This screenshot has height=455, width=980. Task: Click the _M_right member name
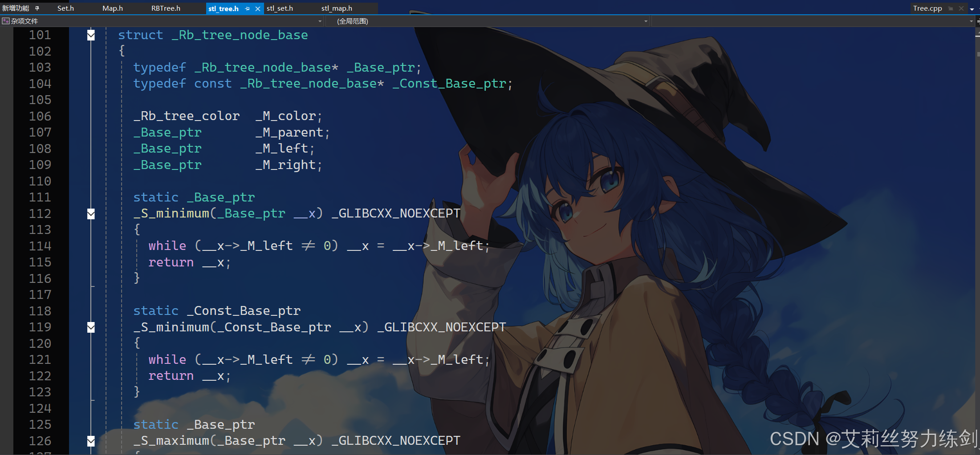[285, 165]
